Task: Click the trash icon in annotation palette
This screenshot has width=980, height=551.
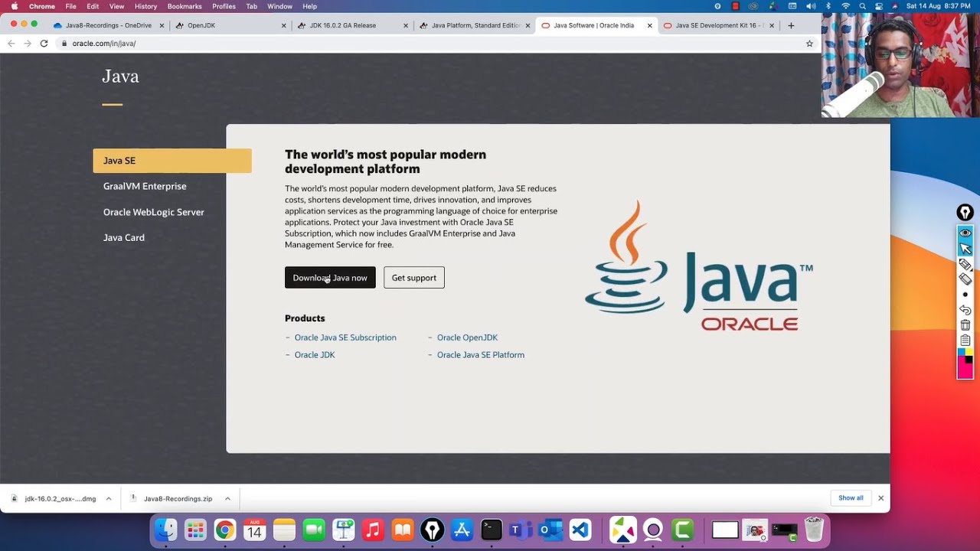Action: pyautogui.click(x=965, y=325)
